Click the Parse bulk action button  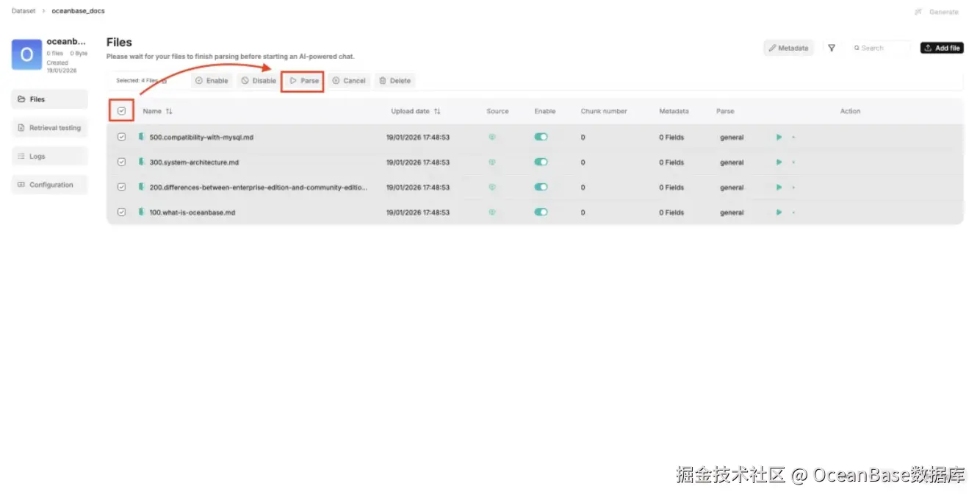point(303,81)
